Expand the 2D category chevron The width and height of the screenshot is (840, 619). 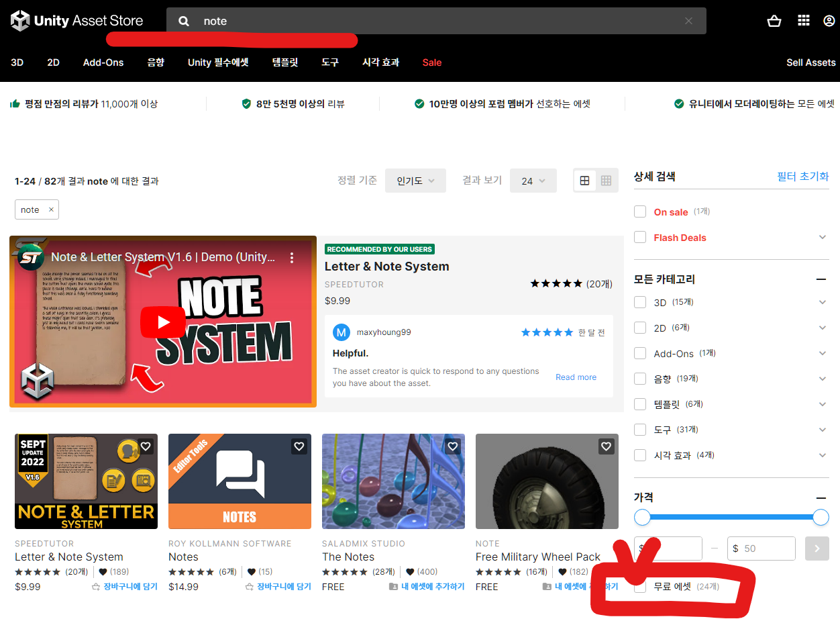pos(823,328)
